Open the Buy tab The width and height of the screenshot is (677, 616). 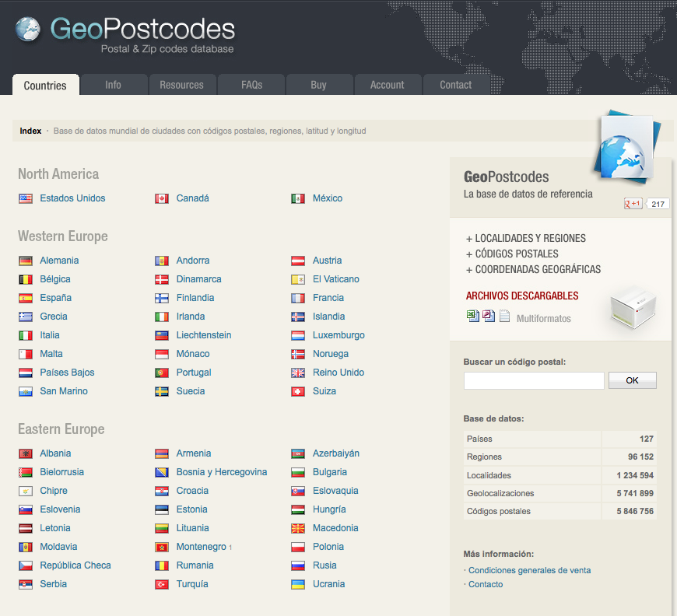[x=319, y=85]
